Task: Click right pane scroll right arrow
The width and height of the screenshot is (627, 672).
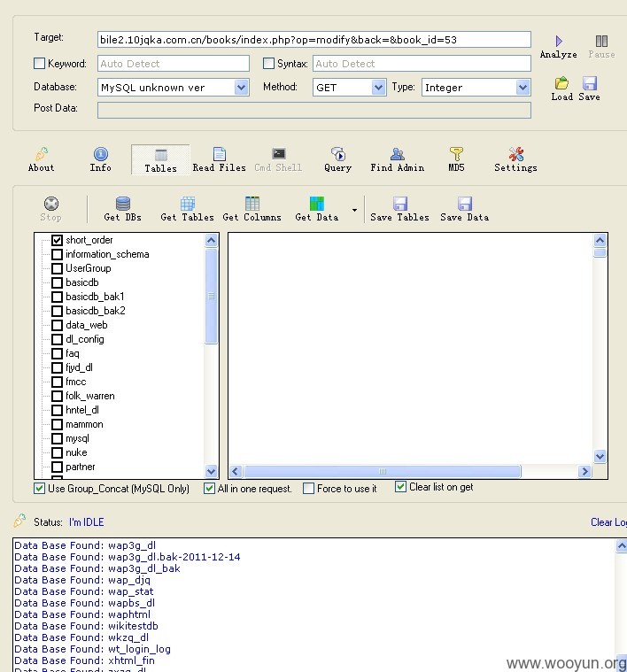Action: [x=584, y=471]
